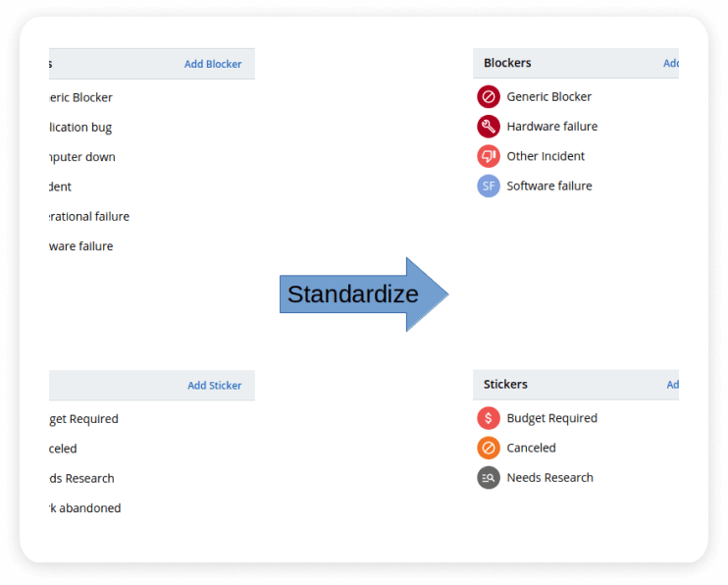
Task: Click the Stickers panel header
Action: point(576,385)
